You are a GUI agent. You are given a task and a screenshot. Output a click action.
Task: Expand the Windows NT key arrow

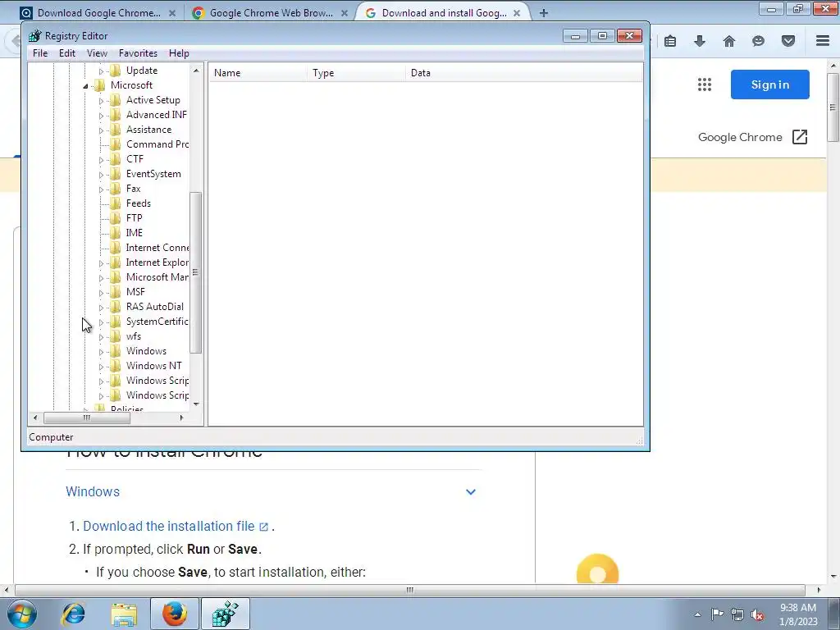[x=101, y=367]
